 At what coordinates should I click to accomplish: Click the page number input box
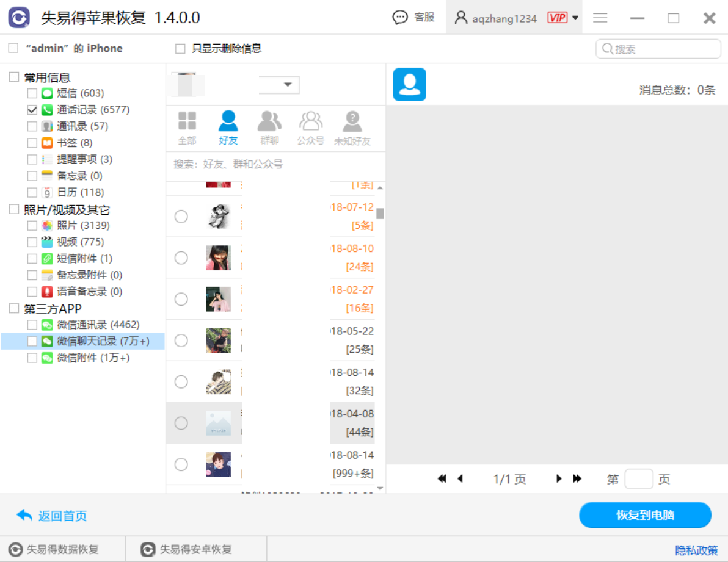tap(639, 479)
